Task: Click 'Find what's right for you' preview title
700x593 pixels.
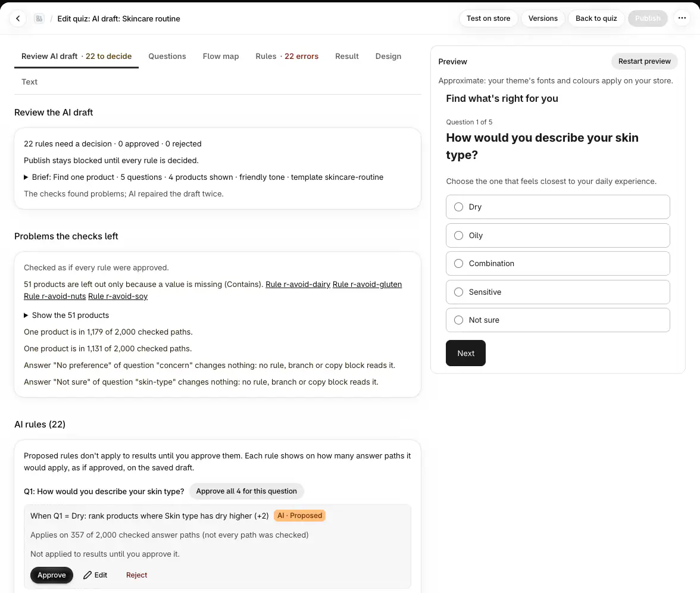Action: click(x=502, y=99)
